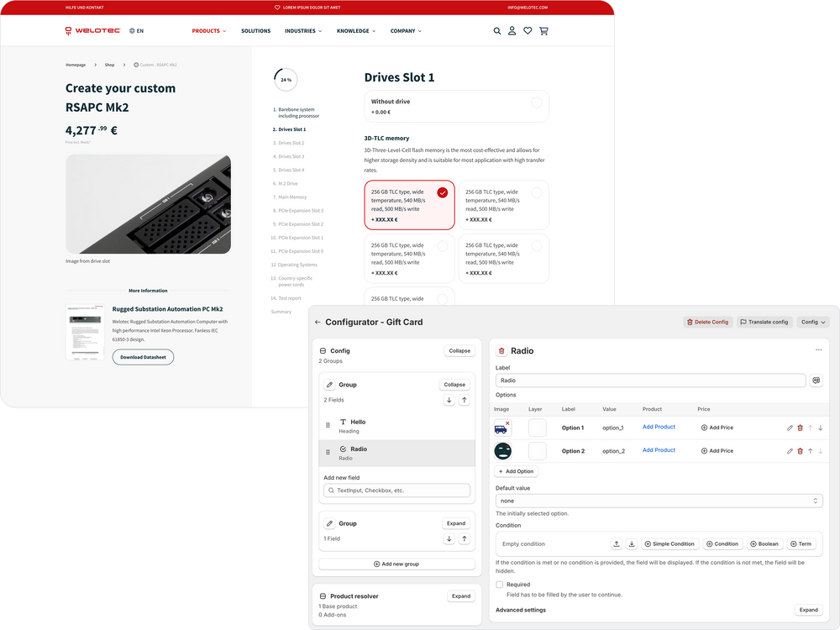Go to step Operating Systems
The height and width of the screenshot is (630, 840).
click(x=294, y=265)
